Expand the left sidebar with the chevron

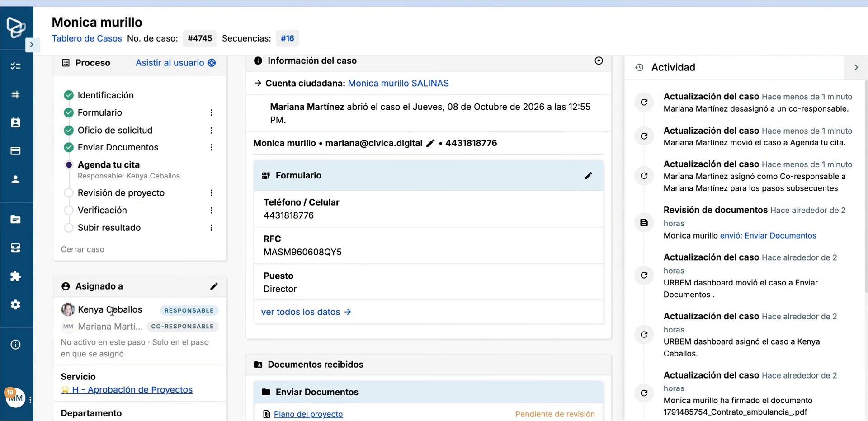(x=32, y=44)
